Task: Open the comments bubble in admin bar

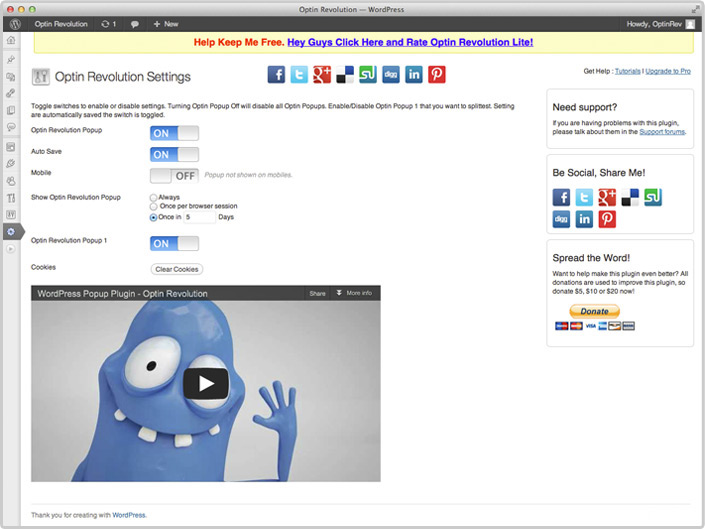Action: (134, 24)
